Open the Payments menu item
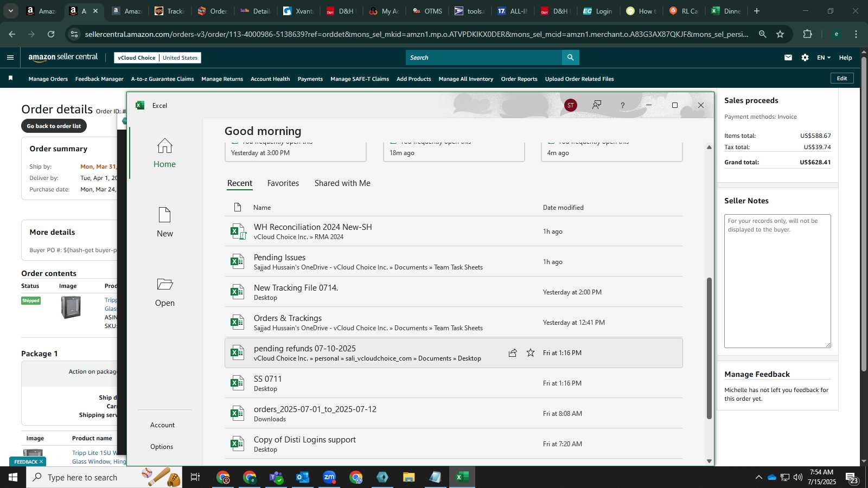Image resolution: width=868 pixels, height=488 pixels. click(310, 79)
